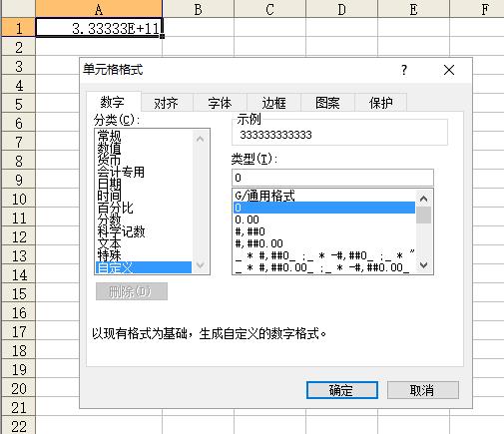Image resolution: width=504 pixels, height=434 pixels.
Task: Select 特殊 category
Action: pos(144,255)
